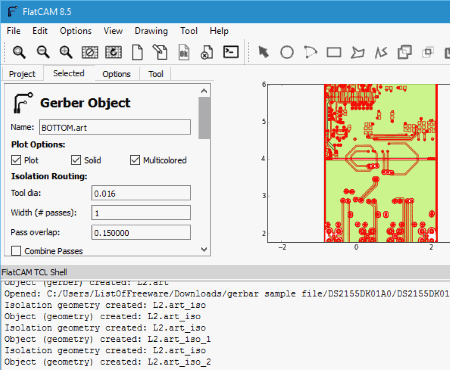Click the zoom out magnifier icon
The width and height of the screenshot is (450, 370).
point(43,52)
